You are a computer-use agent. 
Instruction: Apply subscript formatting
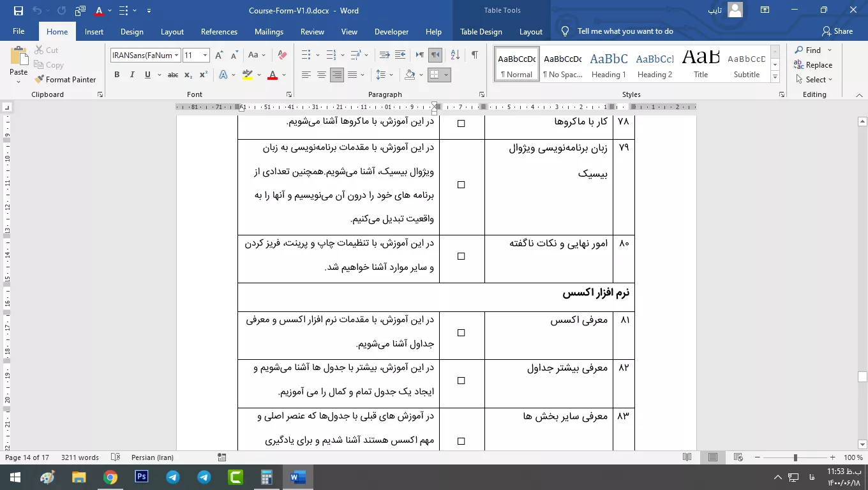(188, 75)
